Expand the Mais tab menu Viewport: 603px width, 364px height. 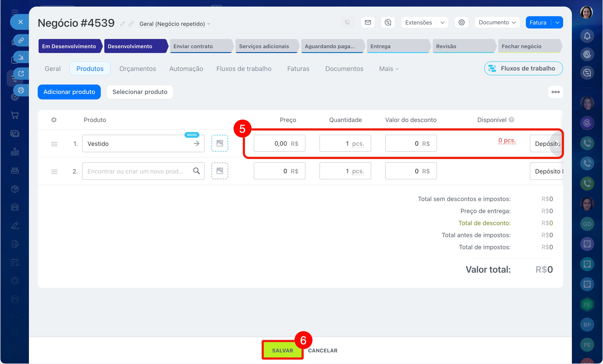(389, 69)
